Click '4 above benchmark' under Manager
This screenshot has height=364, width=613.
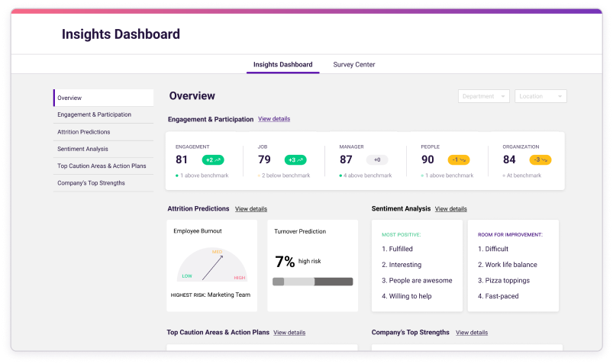[x=367, y=176]
